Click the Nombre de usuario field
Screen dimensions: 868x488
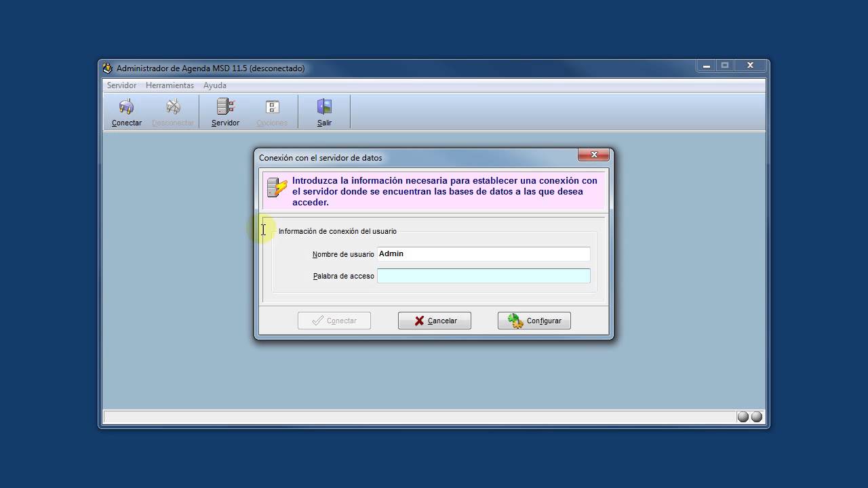click(x=484, y=254)
